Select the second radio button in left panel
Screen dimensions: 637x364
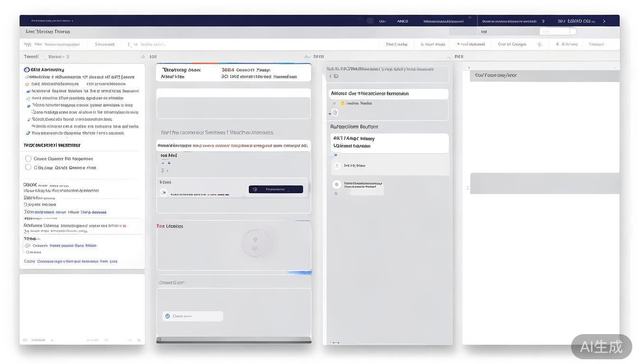coord(28,167)
